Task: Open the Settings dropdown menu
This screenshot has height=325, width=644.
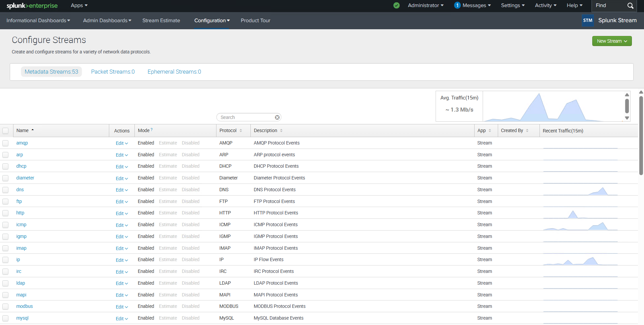Action: (513, 5)
